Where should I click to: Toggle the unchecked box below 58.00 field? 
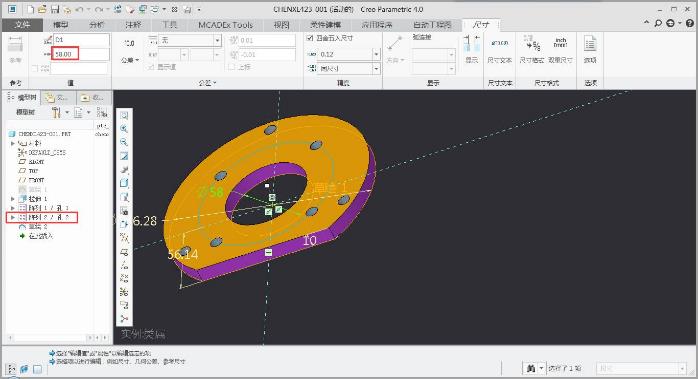click(x=35, y=68)
